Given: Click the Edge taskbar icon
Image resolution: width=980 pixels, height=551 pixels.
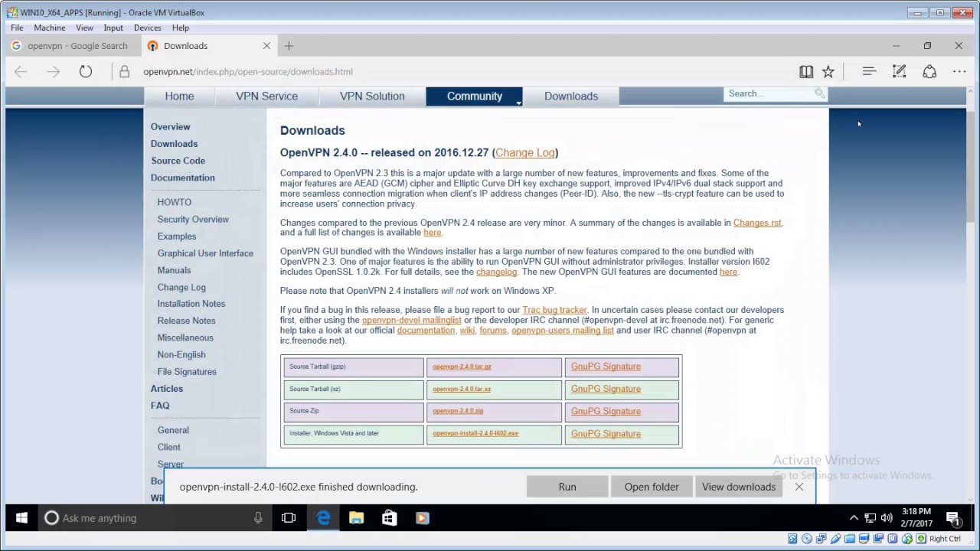Looking at the screenshot, I should click(x=323, y=518).
